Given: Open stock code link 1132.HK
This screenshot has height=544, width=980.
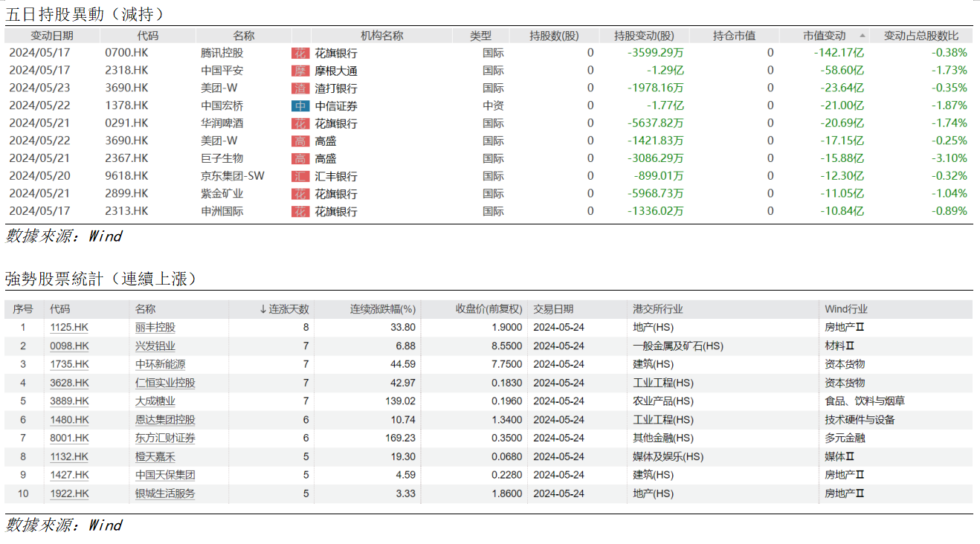Looking at the screenshot, I should [69, 456].
